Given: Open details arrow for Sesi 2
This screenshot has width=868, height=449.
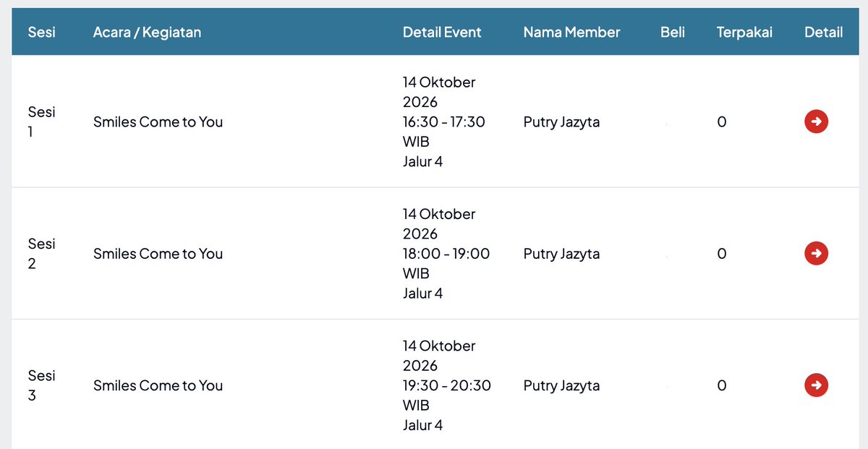Looking at the screenshot, I should 816,253.
